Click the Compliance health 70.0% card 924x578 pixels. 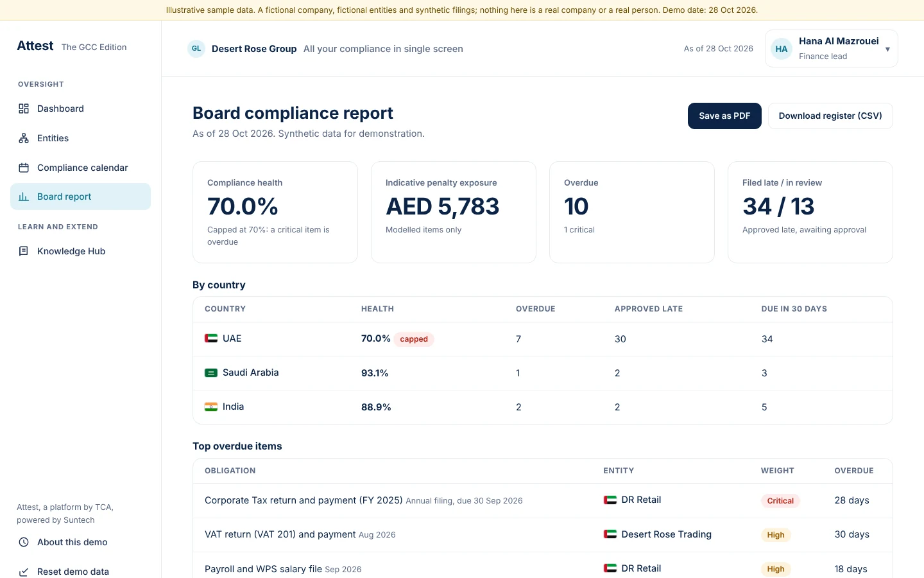click(275, 212)
